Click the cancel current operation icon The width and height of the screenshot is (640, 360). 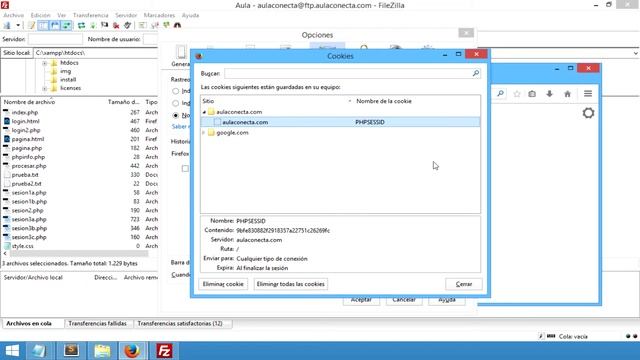click(104, 25)
